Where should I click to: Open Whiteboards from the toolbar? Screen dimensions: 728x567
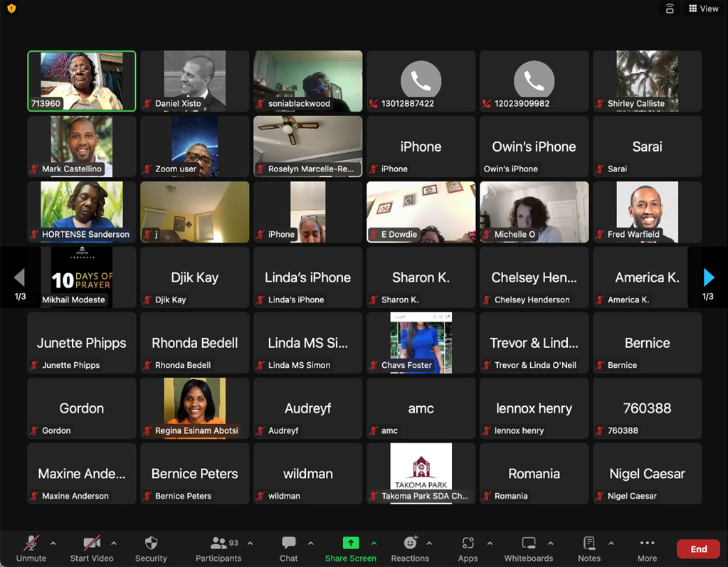pos(528,549)
